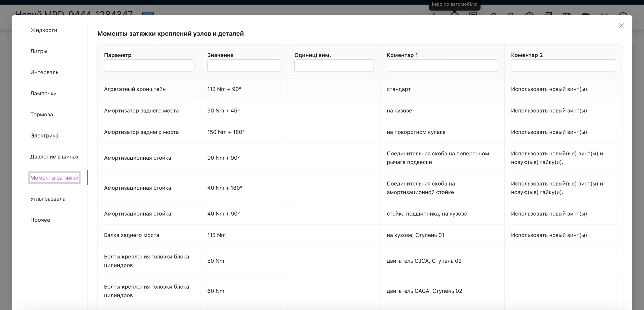Click the Параметр column header
This screenshot has height=310, width=644.
(x=118, y=55)
